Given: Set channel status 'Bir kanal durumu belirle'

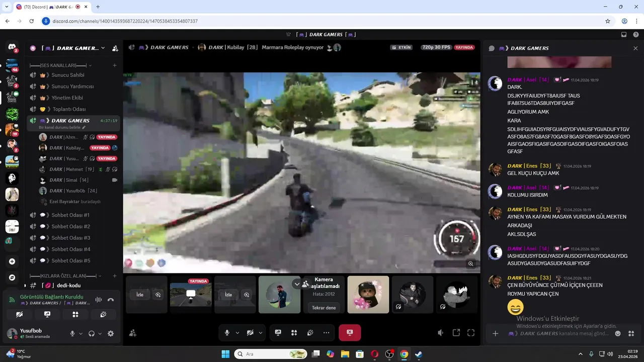Looking at the screenshot, I should click(62, 128).
